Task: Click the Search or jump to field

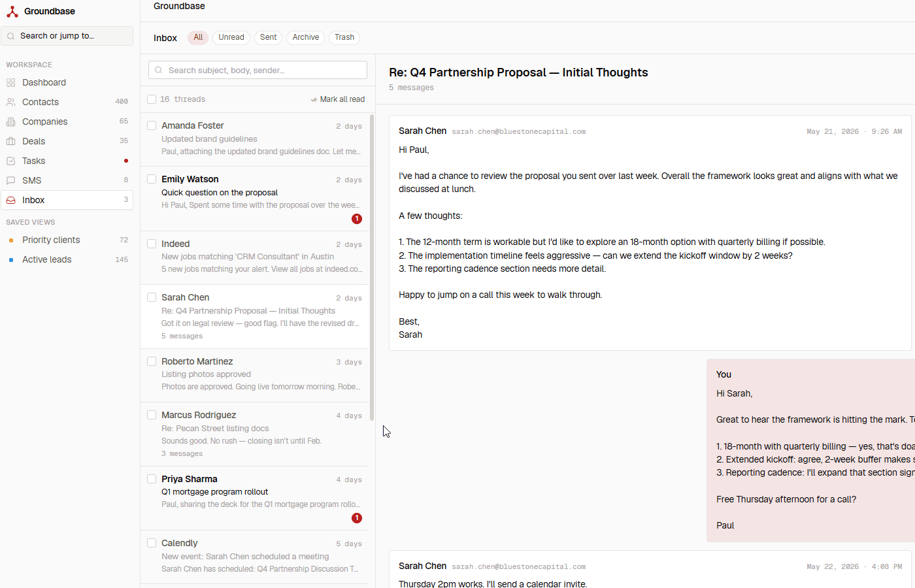Action: pos(67,36)
